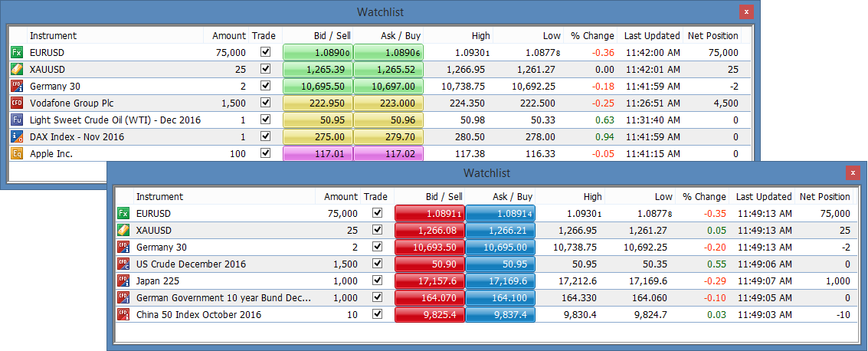
Task: Sell Light Sweet Crude Oil at 50.95 bid
Action: (x=318, y=120)
